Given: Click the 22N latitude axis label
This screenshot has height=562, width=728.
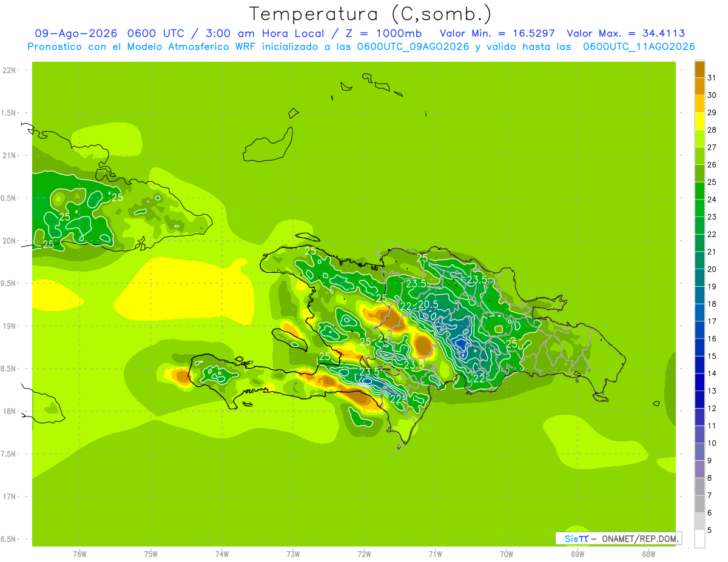Looking at the screenshot, I should [x=9, y=70].
